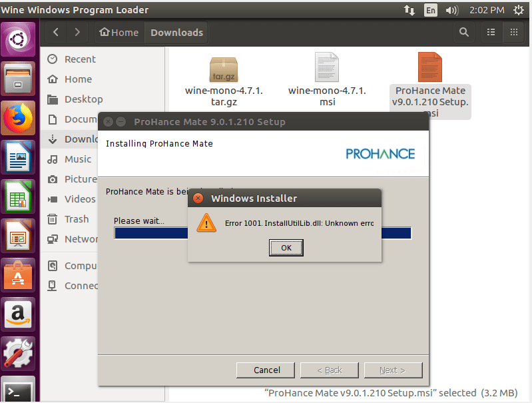532x403 pixels.
Task: Click Cancel in ProHance Setup
Action: pyautogui.click(x=266, y=370)
